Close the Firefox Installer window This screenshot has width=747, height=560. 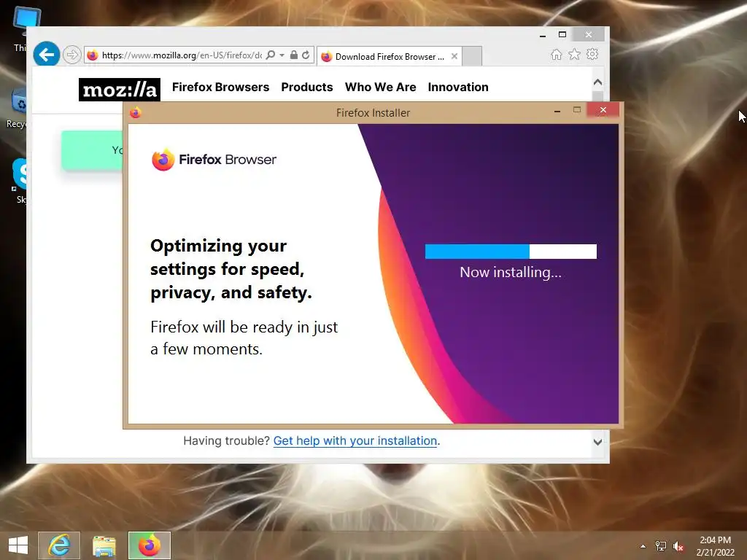click(x=603, y=110)
